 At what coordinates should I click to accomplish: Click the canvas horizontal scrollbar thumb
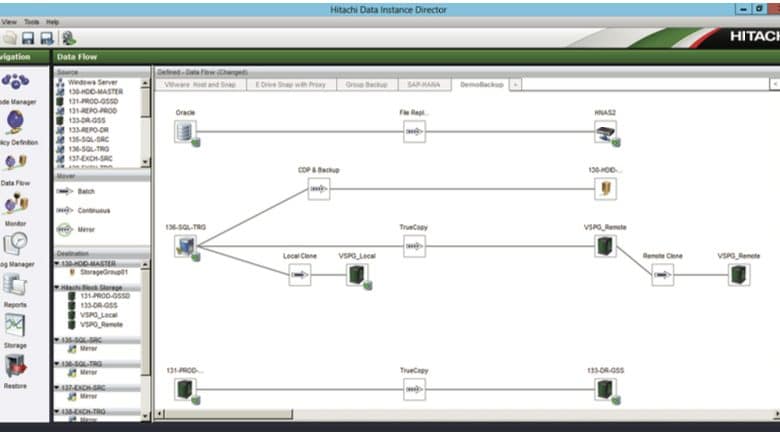(x=228, y=414)
